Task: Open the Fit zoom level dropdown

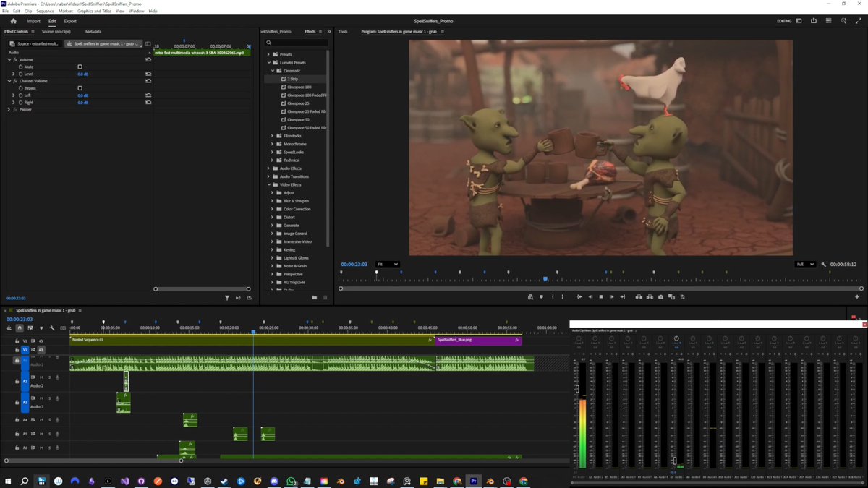Action: (388, 265)
